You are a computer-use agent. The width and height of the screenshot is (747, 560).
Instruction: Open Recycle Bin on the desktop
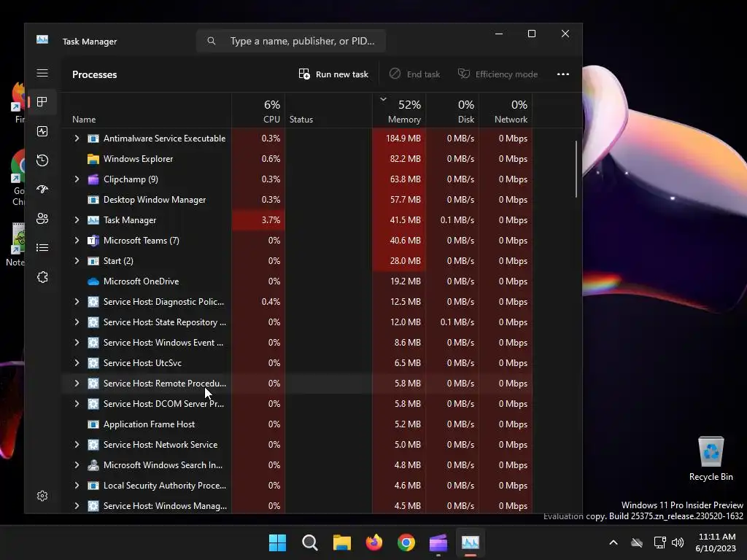tap(711, 459)
